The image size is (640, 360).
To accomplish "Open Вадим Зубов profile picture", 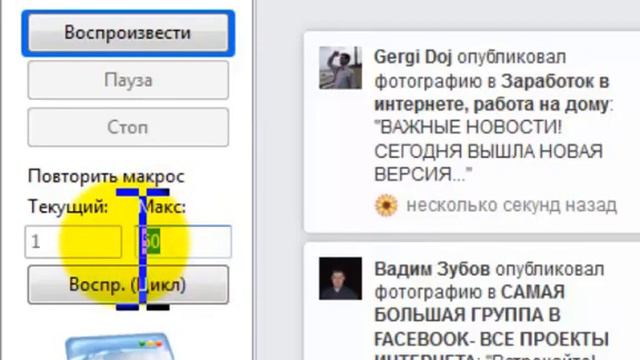I will 340,278.
